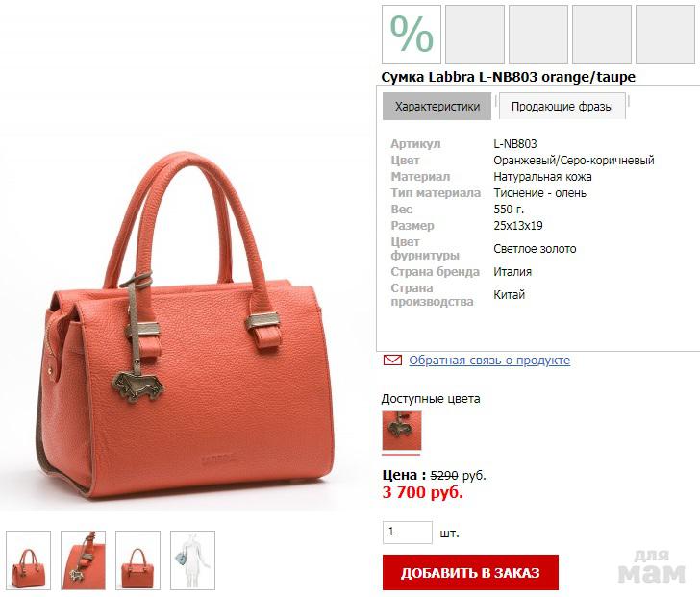
Task: Click the для мам watermark logo
Action: tap(651, 566)
